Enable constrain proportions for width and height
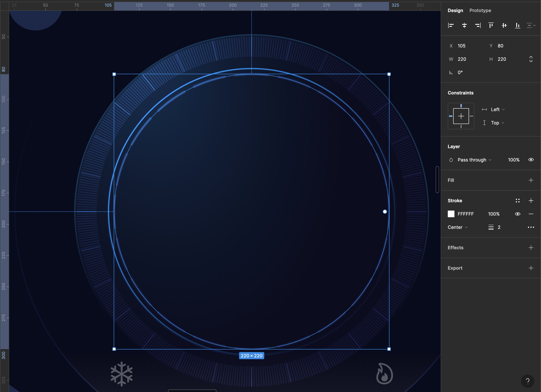Screen dimensions: 541x392 pos(531,59)
